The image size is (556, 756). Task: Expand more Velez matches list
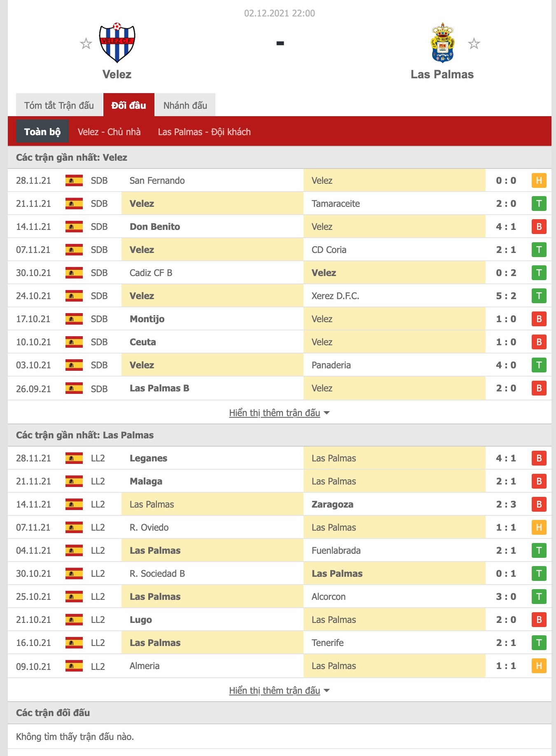coord(279,413)
